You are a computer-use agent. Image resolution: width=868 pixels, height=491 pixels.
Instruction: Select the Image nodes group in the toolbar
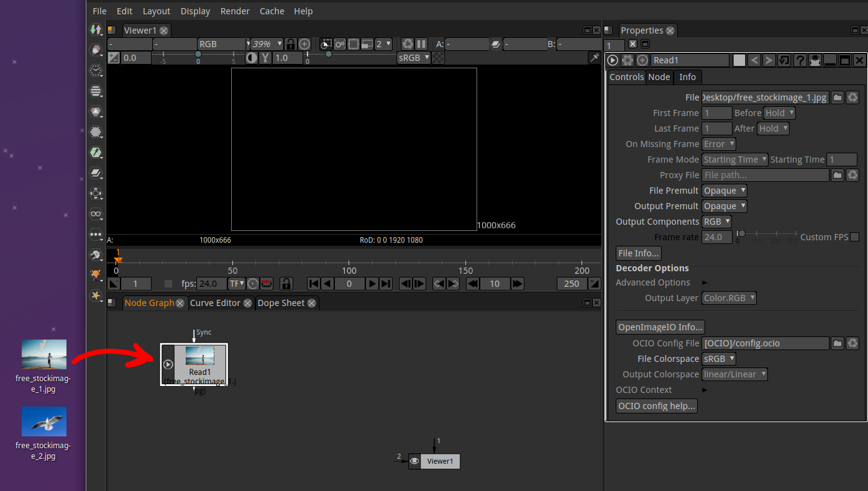96,30
